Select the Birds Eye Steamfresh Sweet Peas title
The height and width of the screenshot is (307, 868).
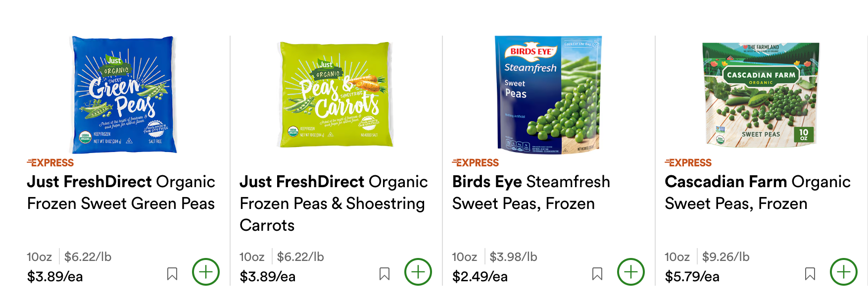530,193
